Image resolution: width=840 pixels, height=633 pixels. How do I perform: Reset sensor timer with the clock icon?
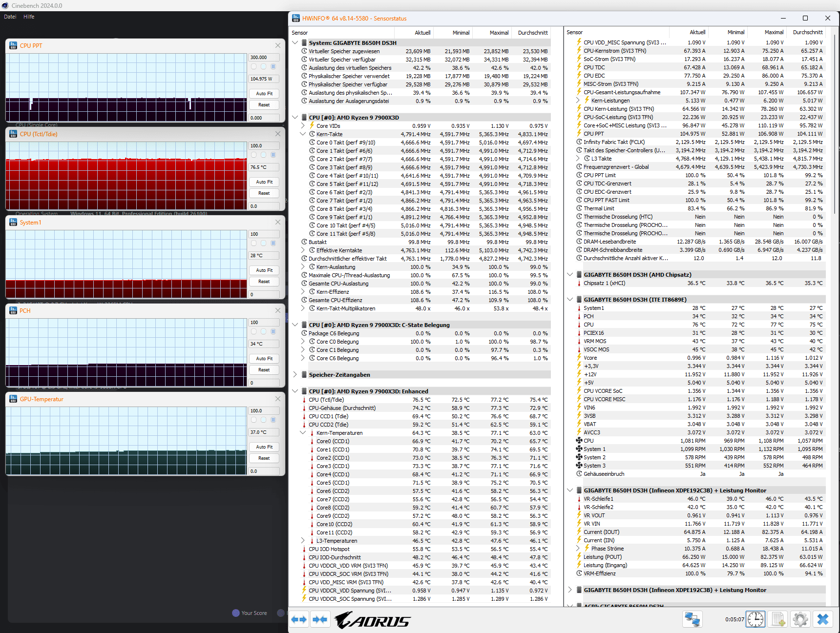(x=756, y=619)
